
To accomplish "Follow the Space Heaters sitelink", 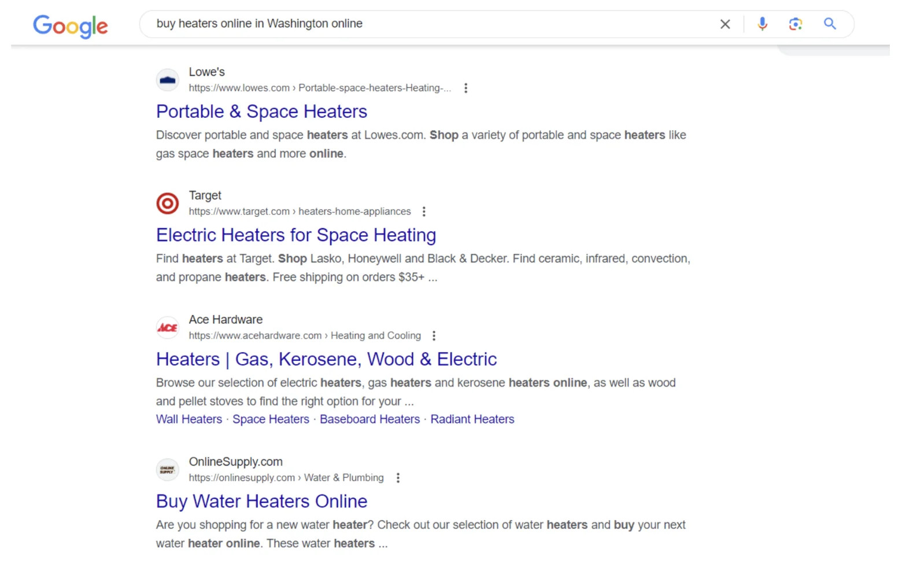I will (x=271, y=419).
